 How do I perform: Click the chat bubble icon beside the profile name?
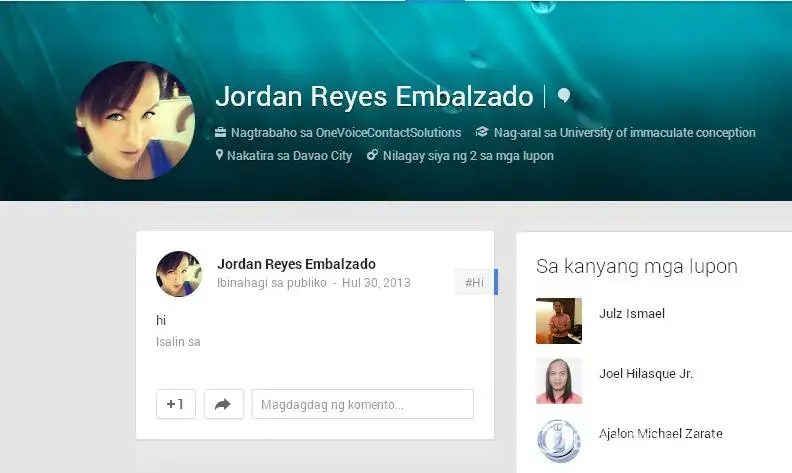click(x=564, y=96)
